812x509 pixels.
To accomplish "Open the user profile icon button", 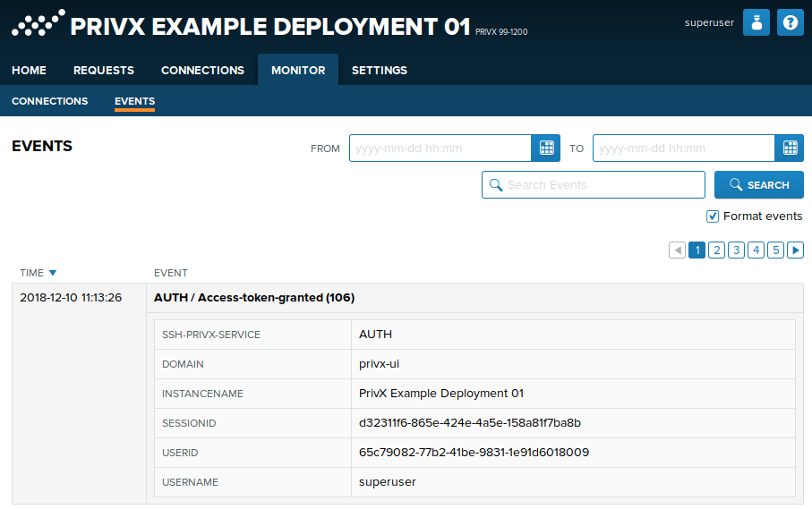I will (x=756, y=22).
